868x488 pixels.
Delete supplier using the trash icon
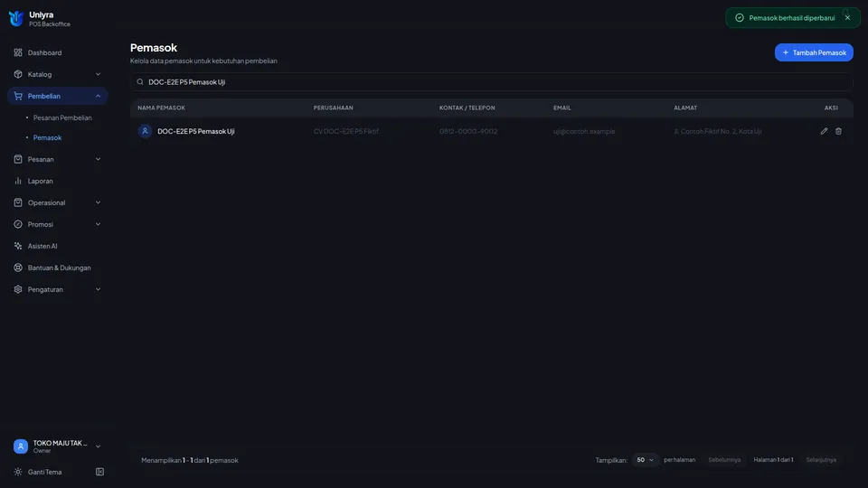pos(838,131)
